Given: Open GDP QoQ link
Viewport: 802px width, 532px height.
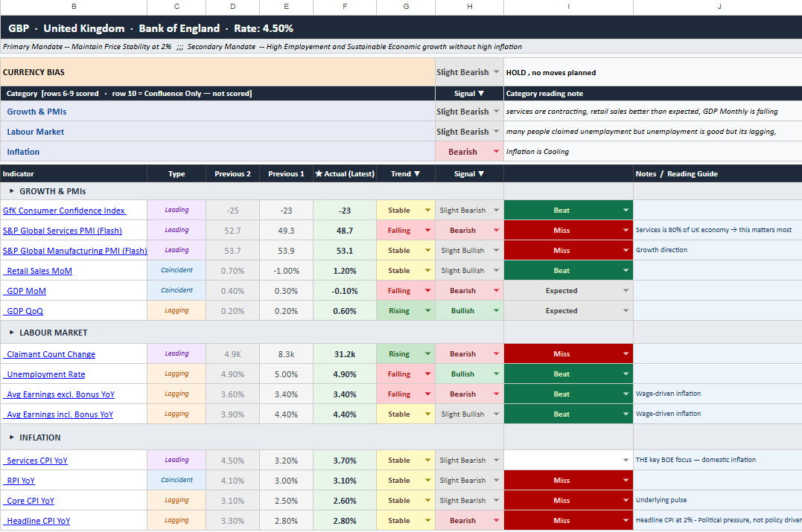Looking at the screenshot, I should pos(25,311).
